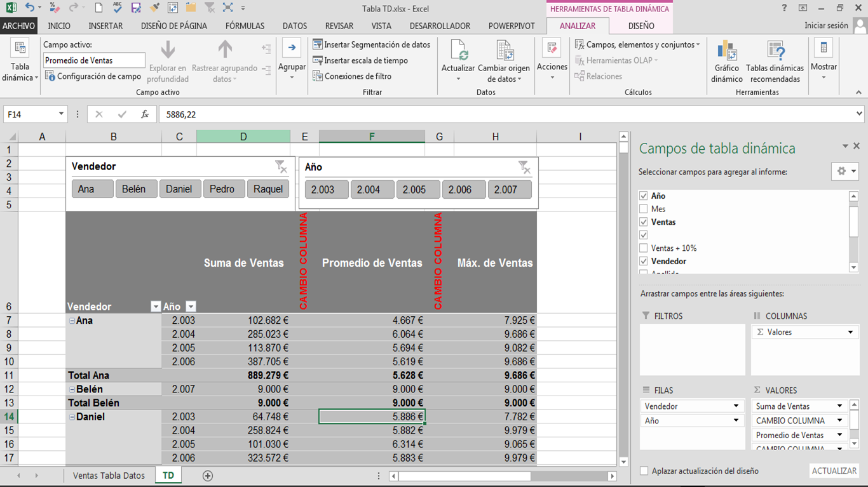Toggle the Mes field checkbox

coord(644,209)
